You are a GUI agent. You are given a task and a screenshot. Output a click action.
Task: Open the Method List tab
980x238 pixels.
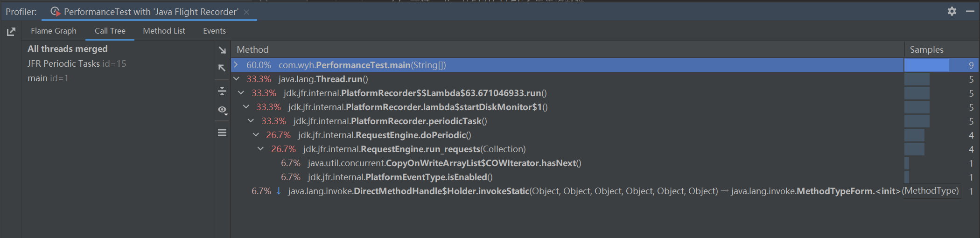(x=164, y=31)
